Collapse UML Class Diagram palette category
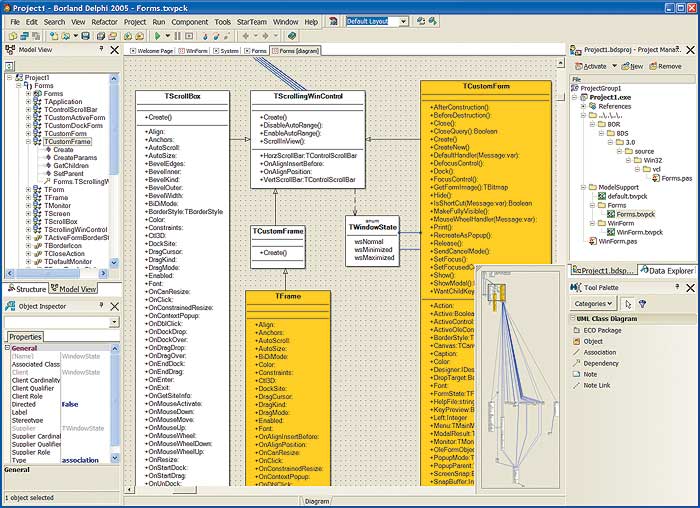Image resolution: width=700 pixels, height=508 pixels. pos(572,319)
